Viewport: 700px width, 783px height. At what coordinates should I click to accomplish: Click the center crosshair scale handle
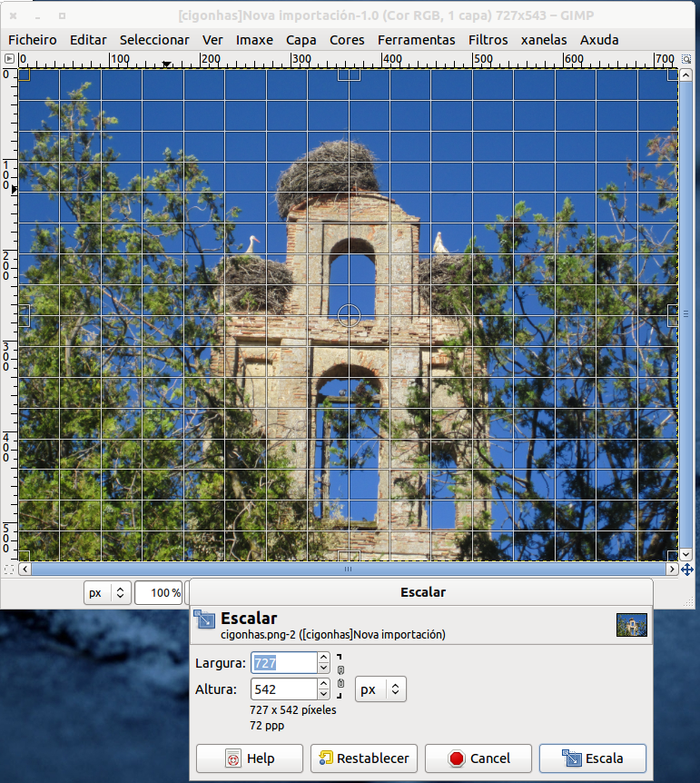(x=349, y=315)
